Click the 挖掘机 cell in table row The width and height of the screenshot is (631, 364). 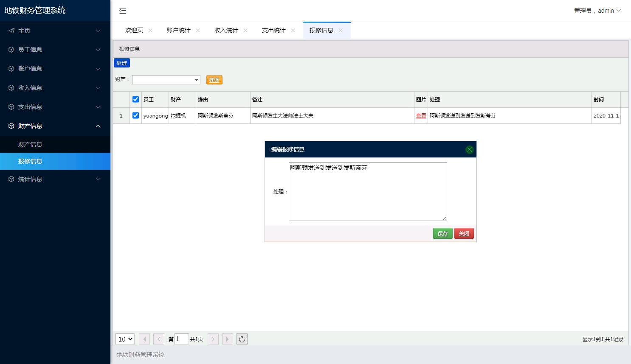tap(182, 115)
